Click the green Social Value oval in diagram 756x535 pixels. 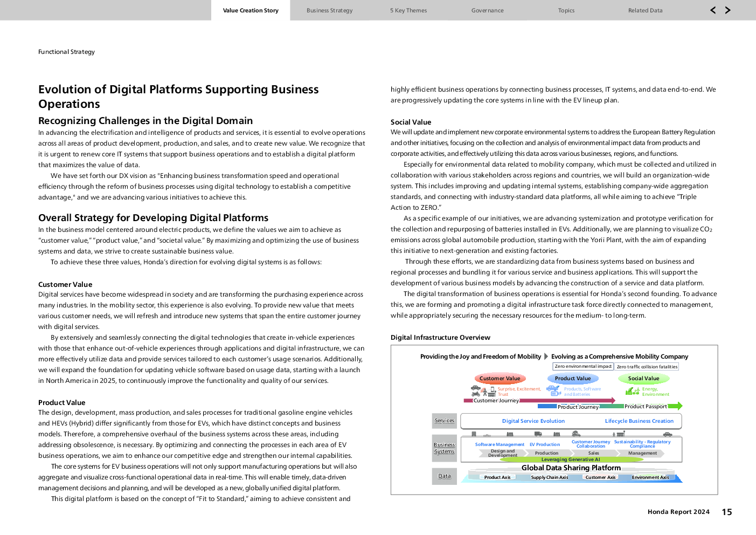coord(643,379)
